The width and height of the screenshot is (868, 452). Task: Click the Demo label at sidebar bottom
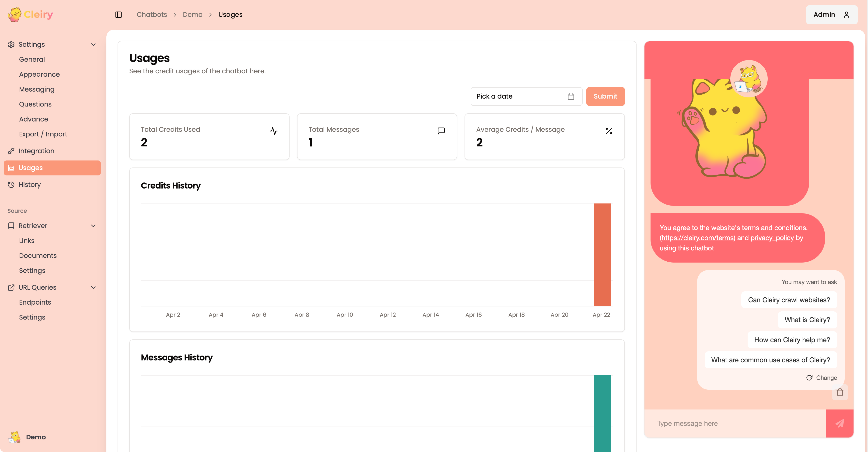click(x=36, y=437)
